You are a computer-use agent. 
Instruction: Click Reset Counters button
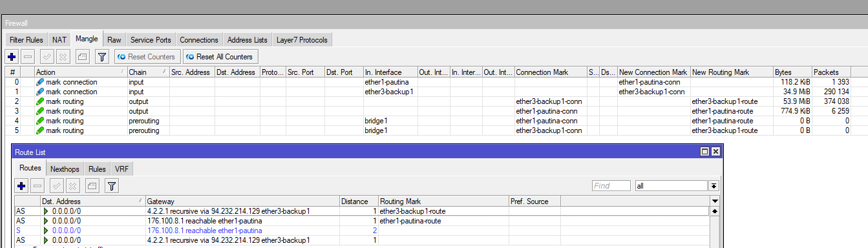click(147, 57)
